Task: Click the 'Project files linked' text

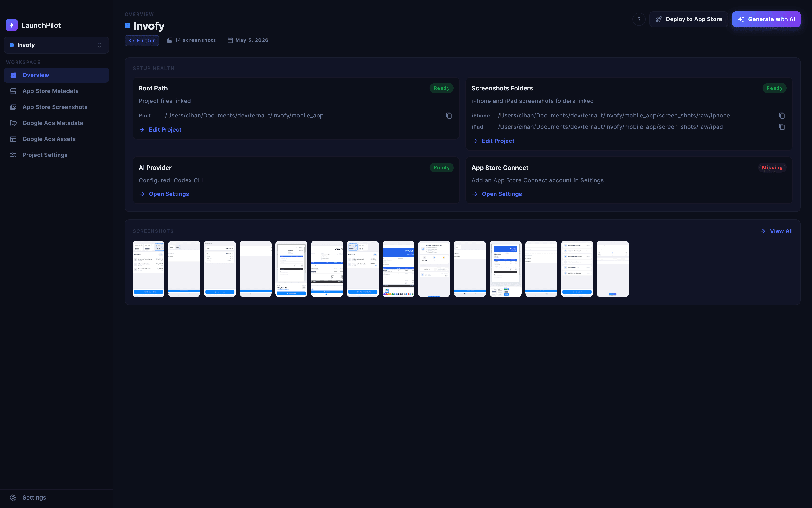Action: point(165,101)
